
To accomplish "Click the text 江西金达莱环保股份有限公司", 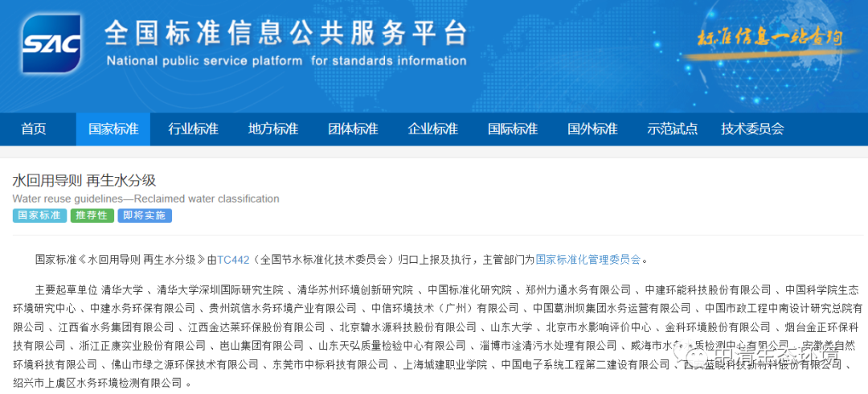I will [256, 327].
